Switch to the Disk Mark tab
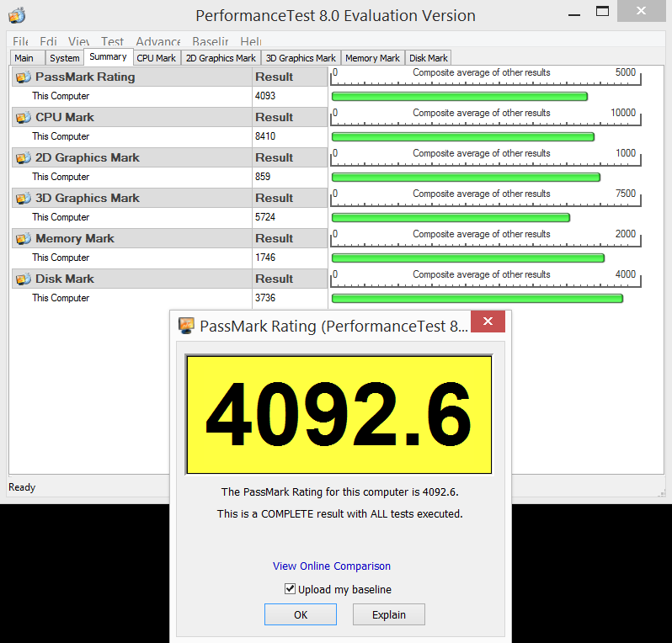Screen dimensions: 672x643 [x=428, y=58]
